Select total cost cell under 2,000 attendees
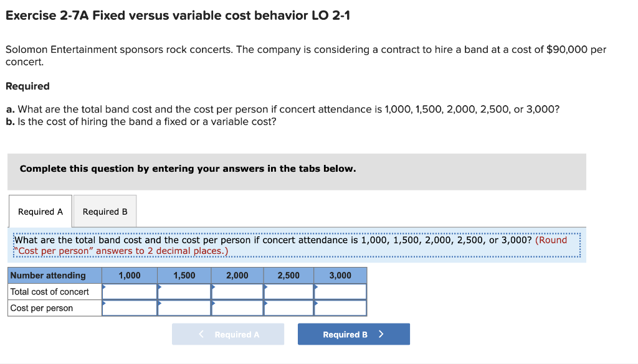Image resolution: width=638 pixels, height=364 pixels. pyautogui.click(x=237, y=291)
